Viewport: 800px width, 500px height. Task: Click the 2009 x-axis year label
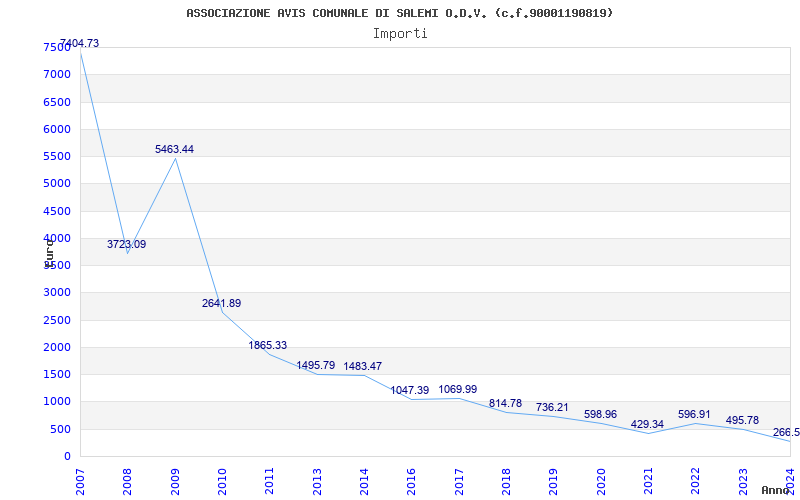pos(175,481)
